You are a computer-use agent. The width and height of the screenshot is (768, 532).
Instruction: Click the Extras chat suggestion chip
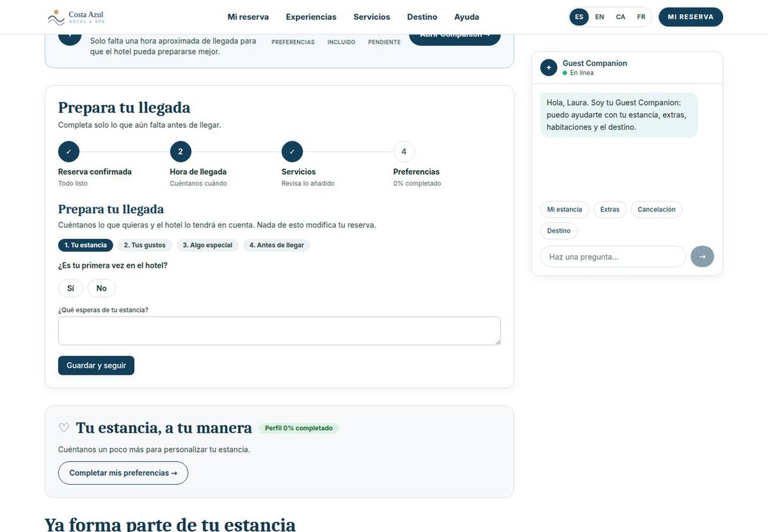coord(610,210)
